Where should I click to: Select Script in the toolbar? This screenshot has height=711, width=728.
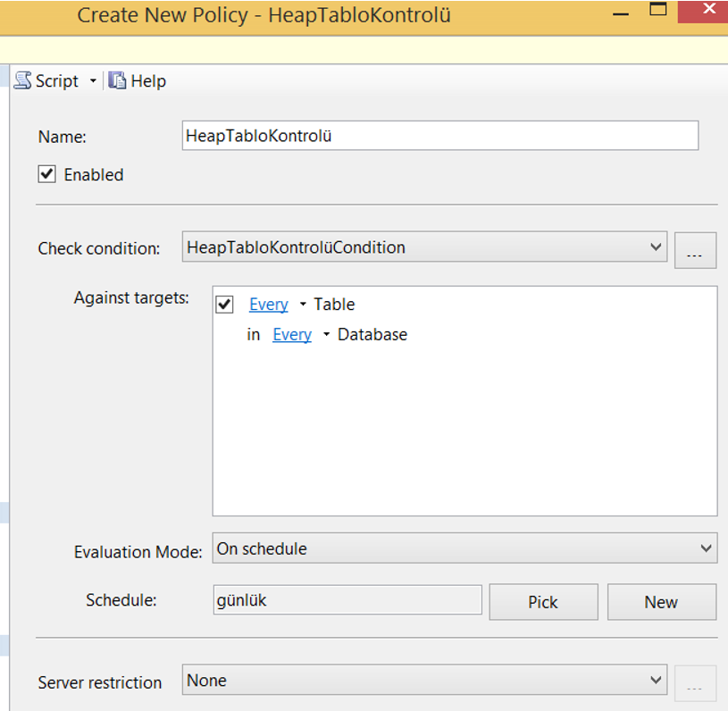57,80
